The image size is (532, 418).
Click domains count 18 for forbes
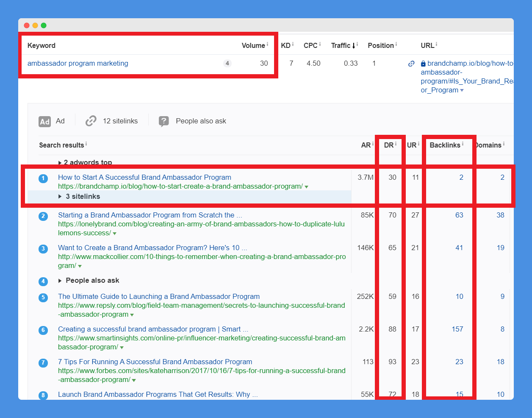coord(500,362)
